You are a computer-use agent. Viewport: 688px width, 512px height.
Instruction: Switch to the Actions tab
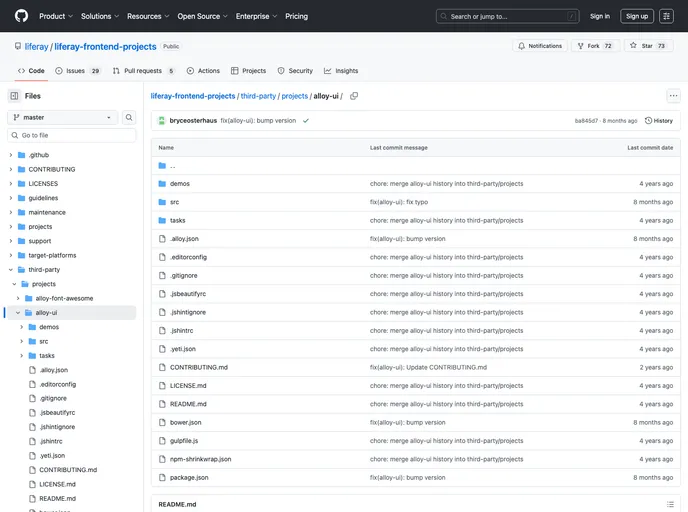[x=203, y=71]
